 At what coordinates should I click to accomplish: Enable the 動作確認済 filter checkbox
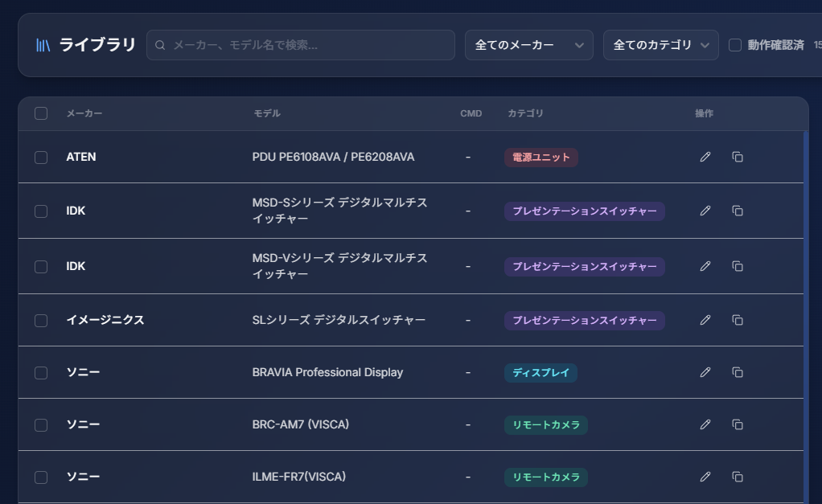coord(735,45)
